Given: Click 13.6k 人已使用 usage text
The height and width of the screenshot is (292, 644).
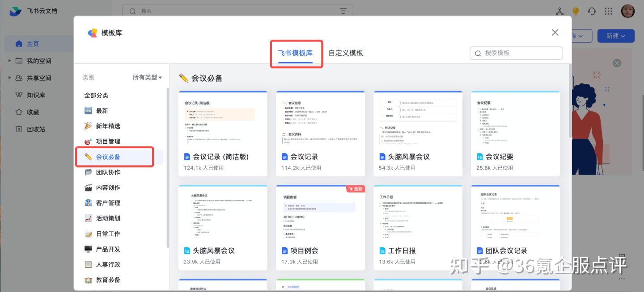Looking at the screenshot, I should [x=397, y=262].
